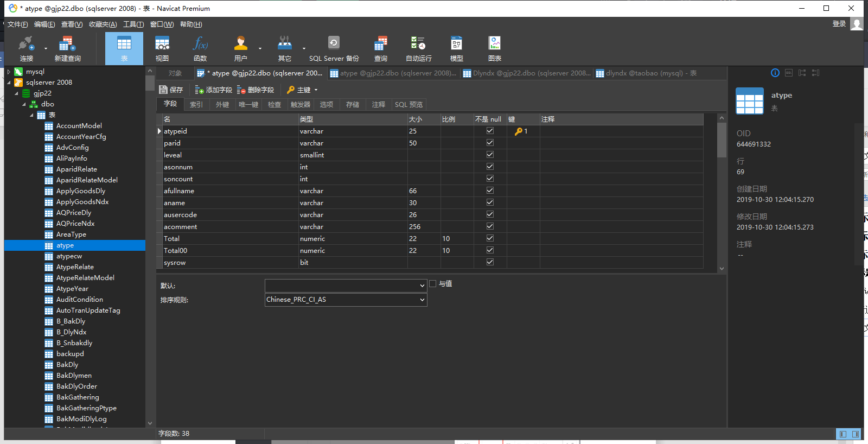Collapse the dbo schema node
Screen dimensions: 868x444
click(x=24, y=104)
